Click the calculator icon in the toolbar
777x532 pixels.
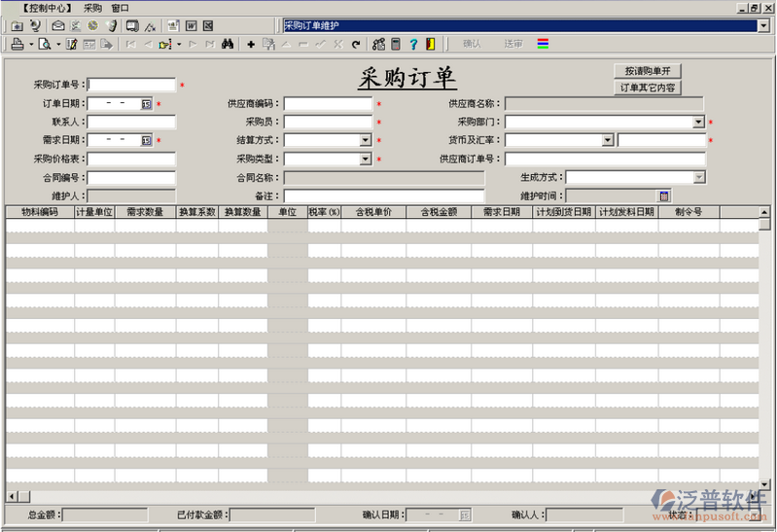pyautogui.click(x=396, y=44)
